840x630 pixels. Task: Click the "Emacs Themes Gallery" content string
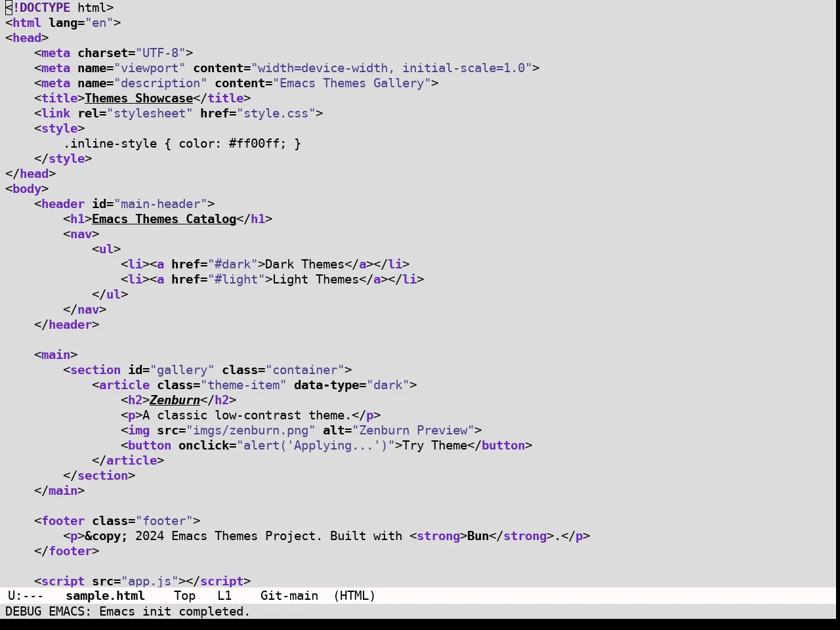point(352,83)
